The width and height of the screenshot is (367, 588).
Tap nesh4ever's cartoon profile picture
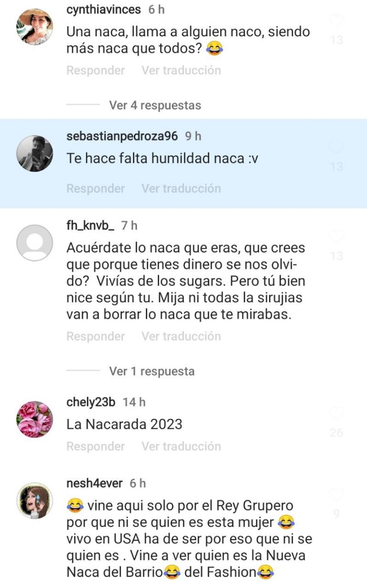35,501
